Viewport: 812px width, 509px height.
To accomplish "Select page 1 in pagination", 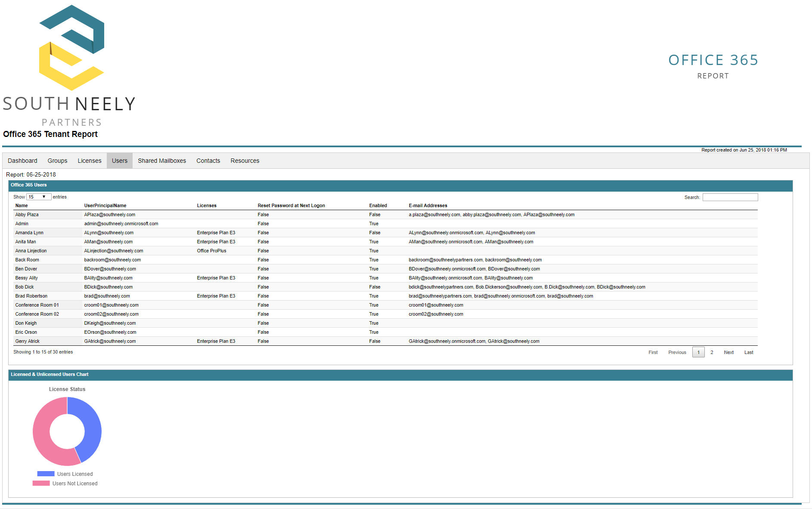I will click(x=698, y=352).
